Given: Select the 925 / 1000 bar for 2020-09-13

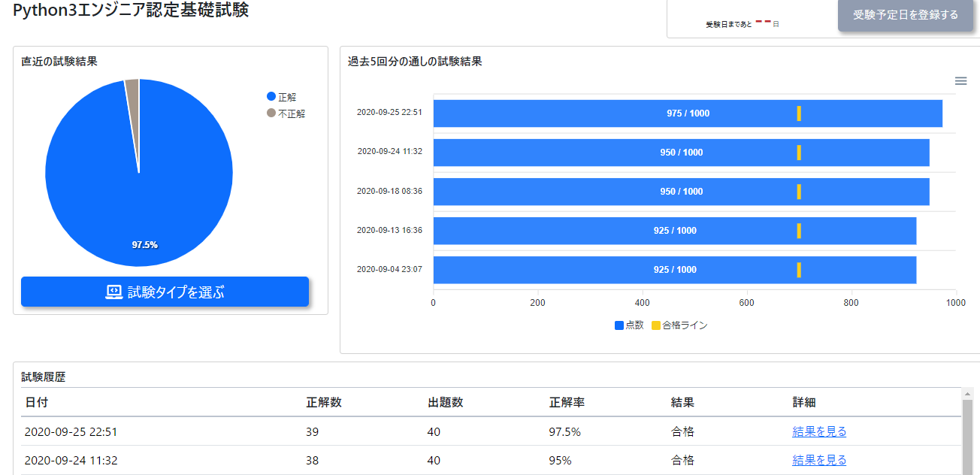Looking at the screenshot, I should [x=675, y=231].
